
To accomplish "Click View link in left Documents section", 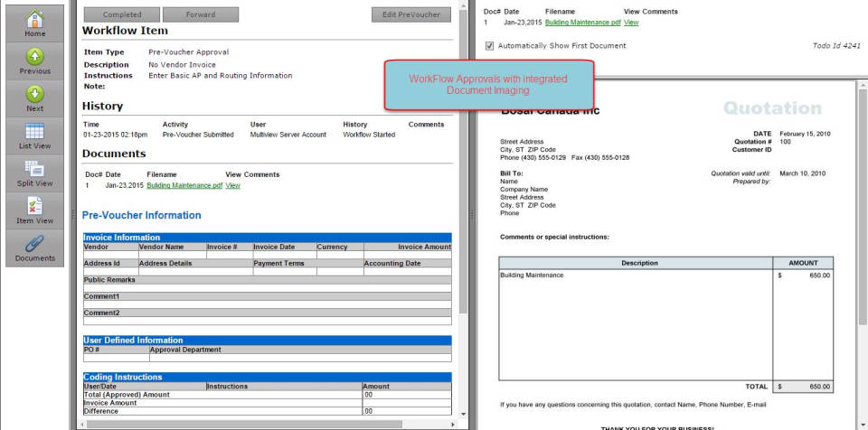I will coord(232,185).
